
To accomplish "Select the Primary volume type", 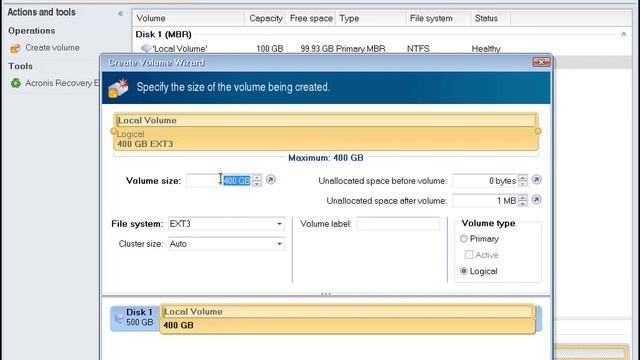I will coord(464,239).
